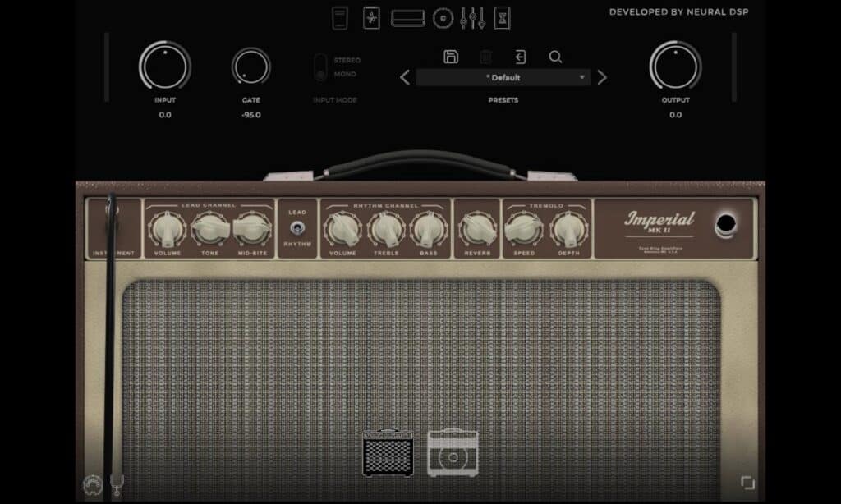Image resolution: width=841 pixels, height=504 pixels.
Task: Click the Input gain knob
Action: 165,66
